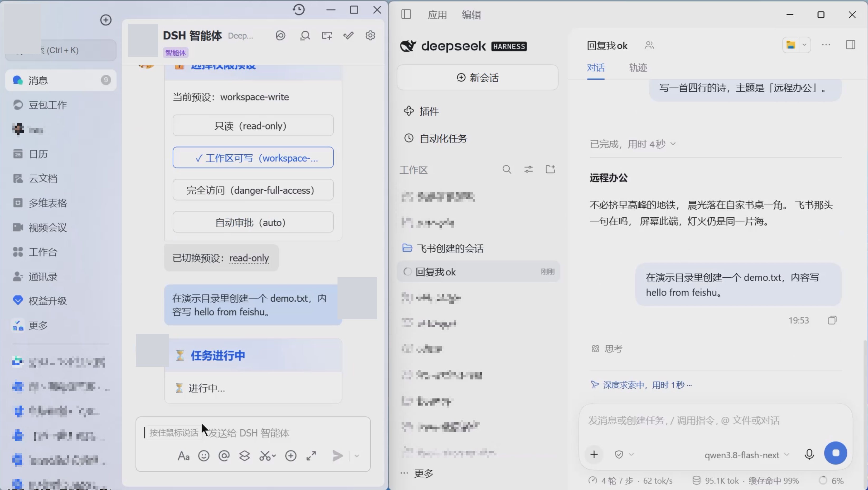
Task: Click the microphone voice input in deepseek
Action: coord(809,454)
